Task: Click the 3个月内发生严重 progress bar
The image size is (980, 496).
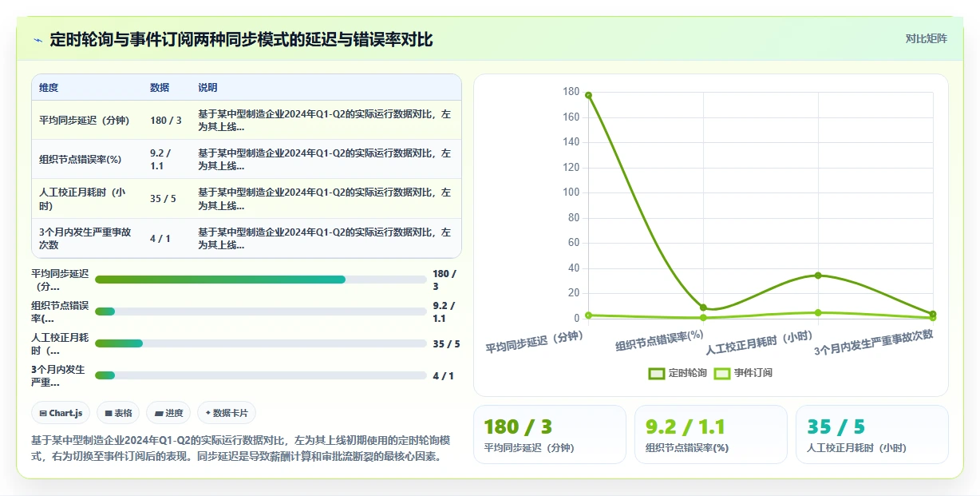Action: click(x=260, y=375)
